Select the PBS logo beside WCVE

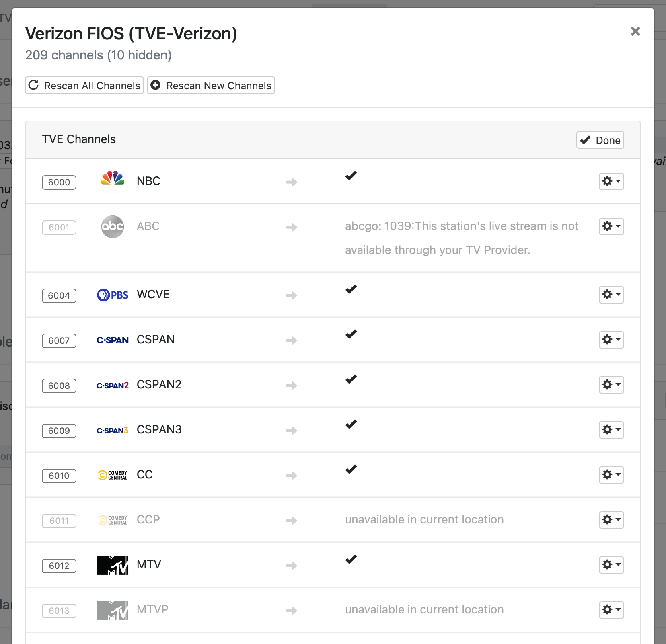[112, 295]
